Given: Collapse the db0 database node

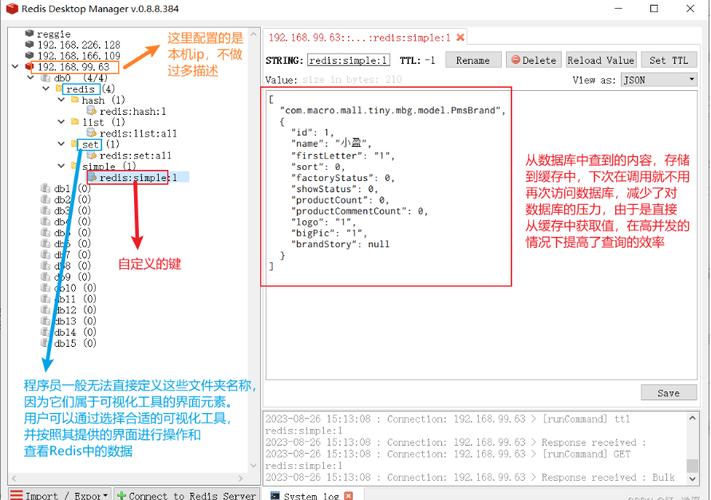Looking at the screenshot, I should pyautogui.click(x=30, y=78).
